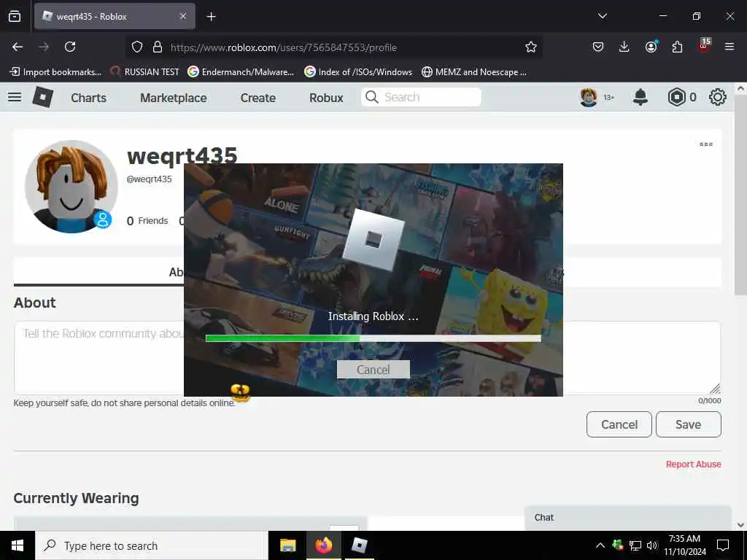
Task: Switch to Firefox in taskbar
Action: [323, 545]
